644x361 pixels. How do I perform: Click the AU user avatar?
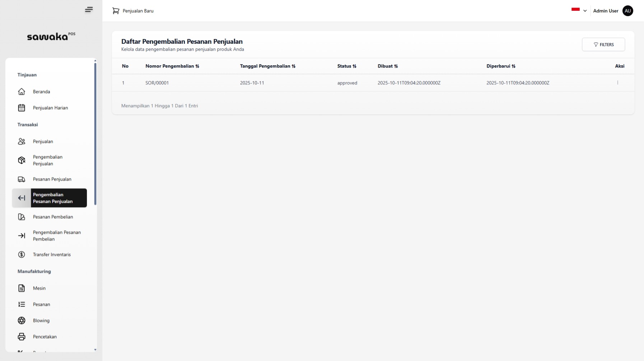(627, 11)
